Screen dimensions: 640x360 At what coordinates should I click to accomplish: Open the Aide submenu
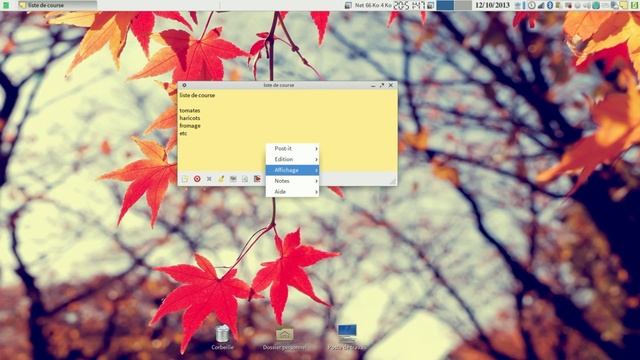[292, 191]
